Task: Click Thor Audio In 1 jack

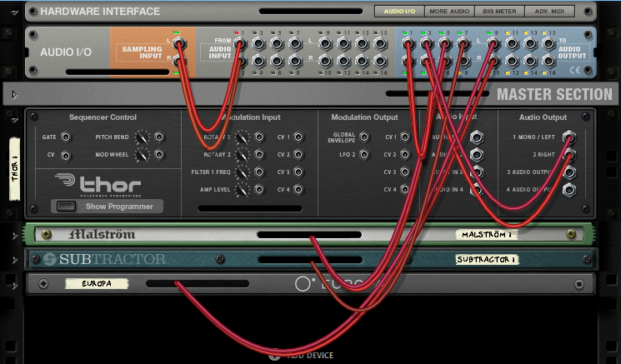Action: tap(477, 137)
